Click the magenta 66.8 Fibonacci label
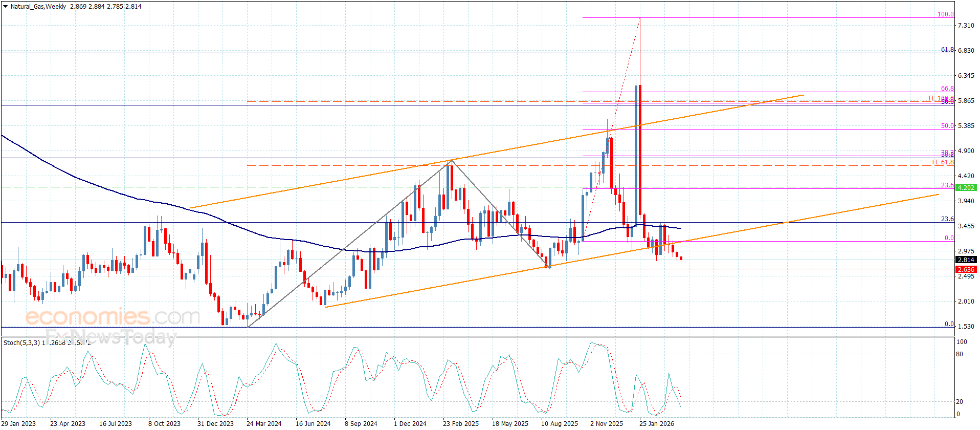 pyautogui.click(x=947, y=89)
